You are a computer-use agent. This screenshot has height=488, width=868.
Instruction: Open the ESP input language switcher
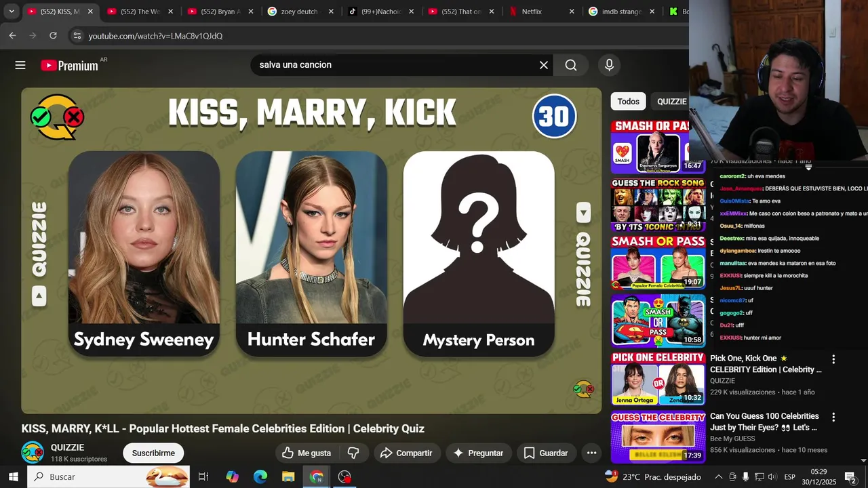pos(789,476)
